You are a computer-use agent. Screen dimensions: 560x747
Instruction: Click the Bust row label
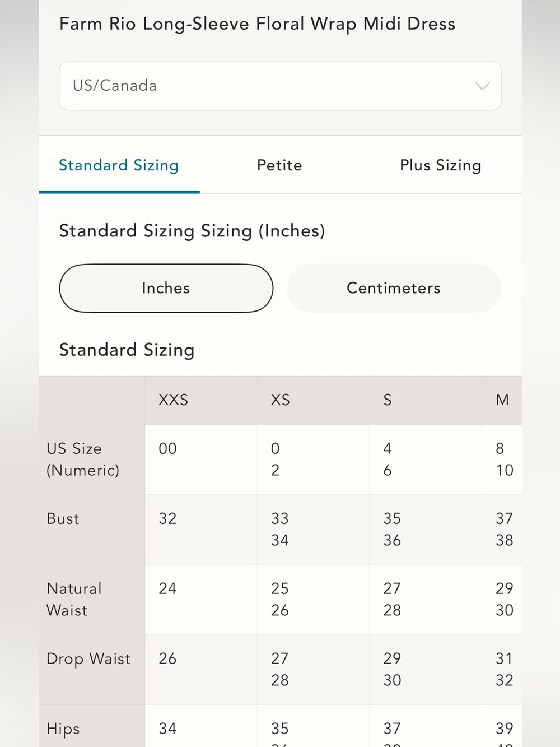(63, 519)
